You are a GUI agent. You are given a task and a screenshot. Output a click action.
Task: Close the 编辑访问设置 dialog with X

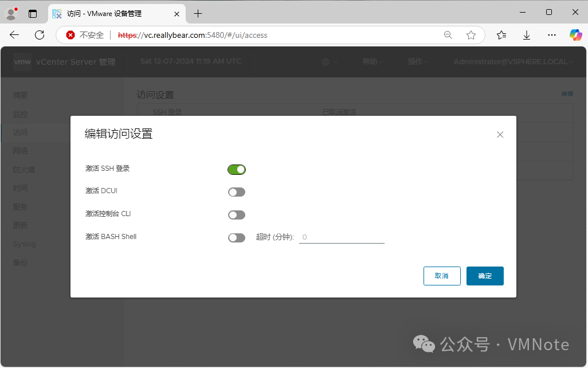tap(500, 135)
